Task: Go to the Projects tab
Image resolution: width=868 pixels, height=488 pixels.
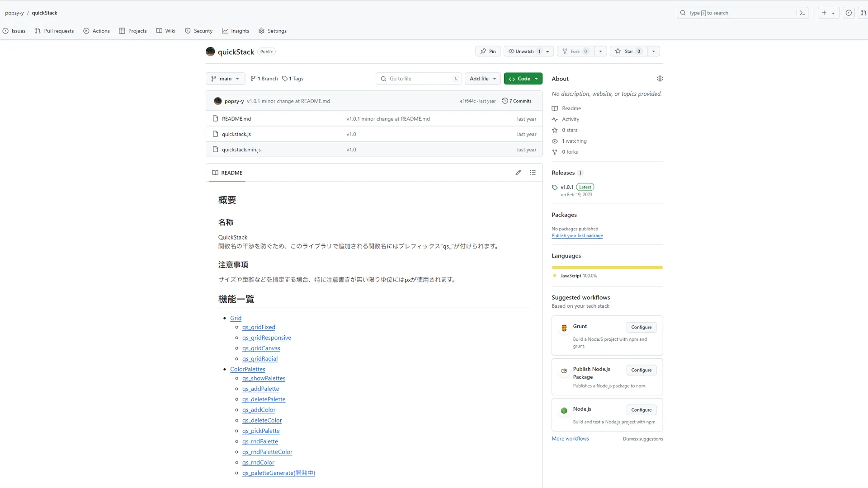Action: tap(133, 31)
